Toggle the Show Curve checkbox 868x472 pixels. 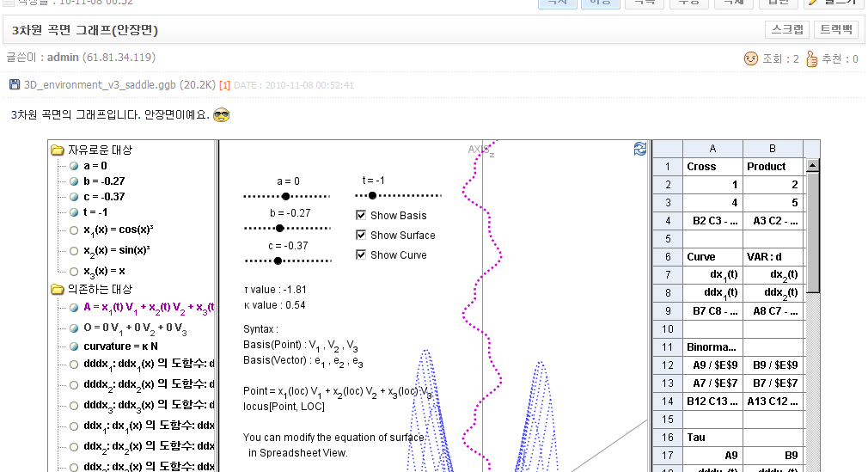pos(361,255)
